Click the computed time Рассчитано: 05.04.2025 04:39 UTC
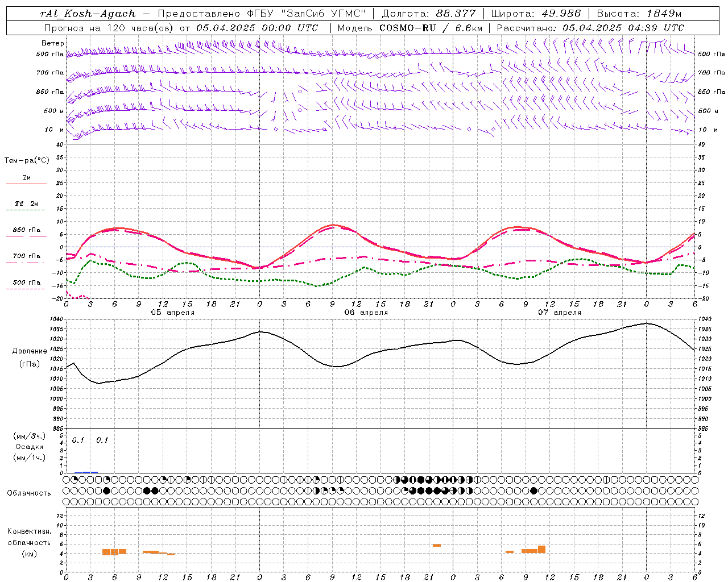The height and width of the screenshot is (582, 728). 590,28
